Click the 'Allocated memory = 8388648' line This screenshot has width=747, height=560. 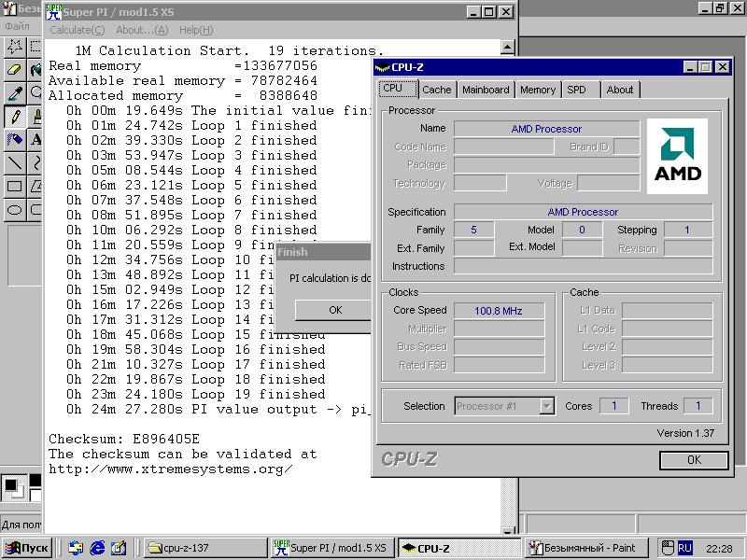(183, 96)
